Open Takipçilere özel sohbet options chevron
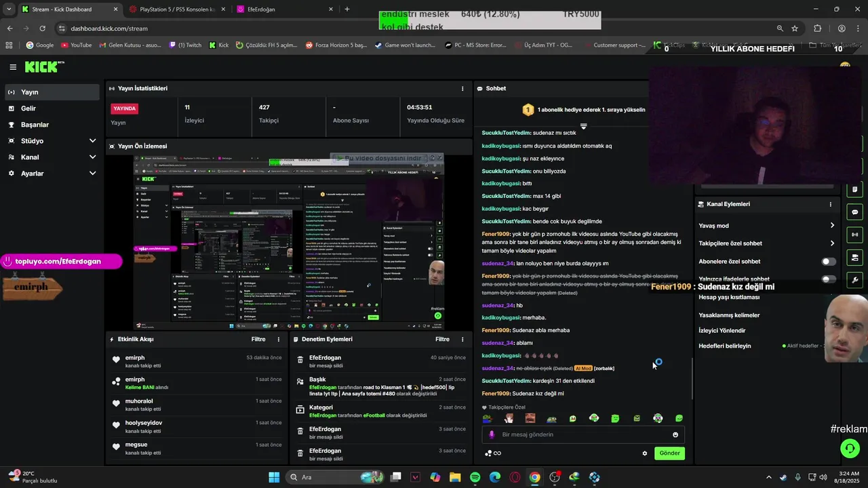The width and height of the screenshot is (868, 488). [832, 243]
